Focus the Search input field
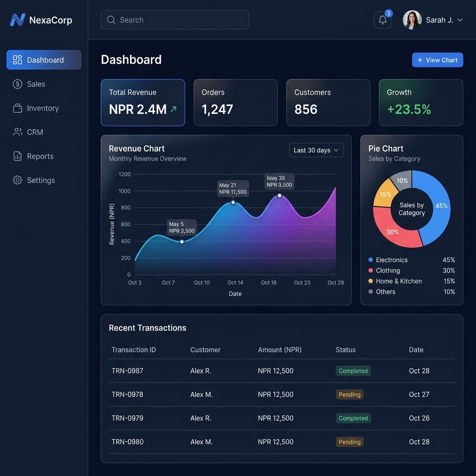 coord(175,20)
